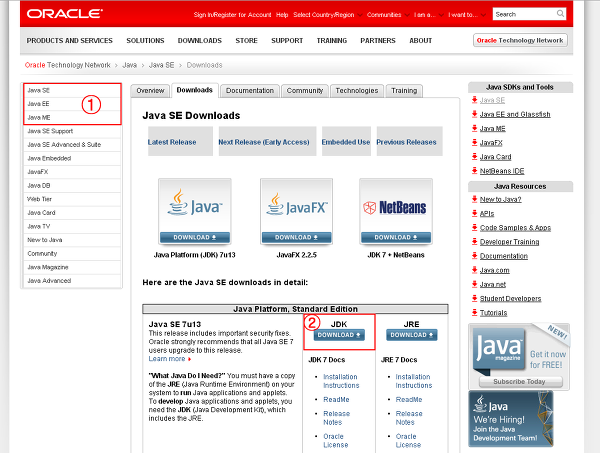Viewport: 600px width, 453px height.
Task: Click the Java We're Hiring banner
Action: click(511, 419)
